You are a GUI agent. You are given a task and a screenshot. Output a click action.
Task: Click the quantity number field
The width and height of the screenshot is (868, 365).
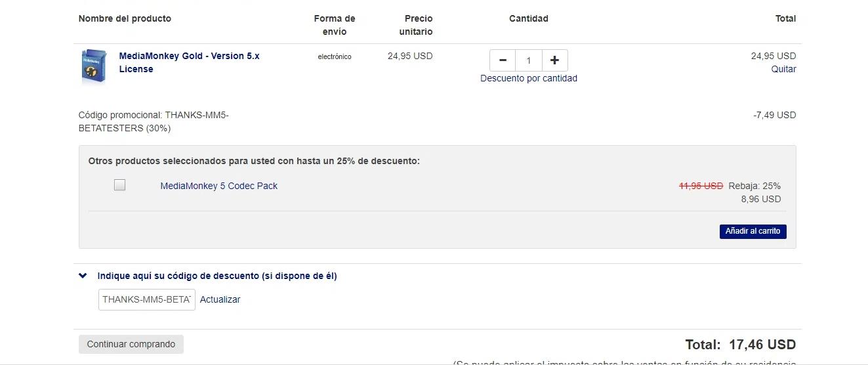tap(528, 60)
